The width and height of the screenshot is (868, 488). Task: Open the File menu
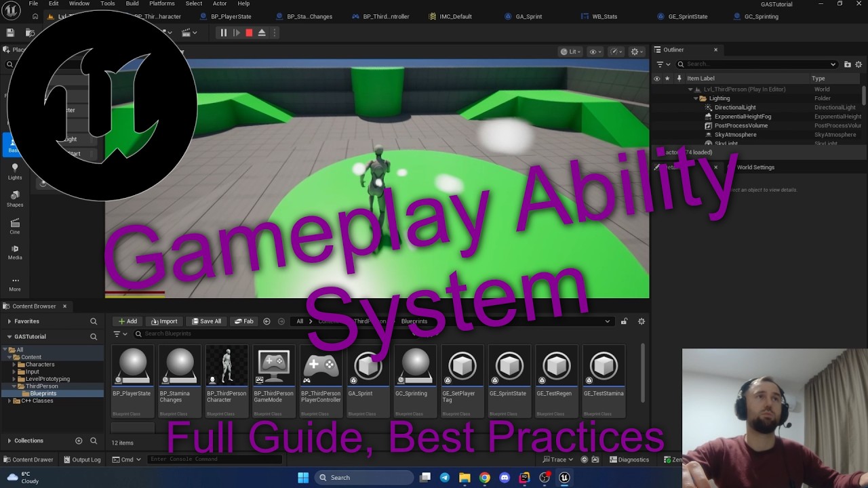click(x=33, y=3)
